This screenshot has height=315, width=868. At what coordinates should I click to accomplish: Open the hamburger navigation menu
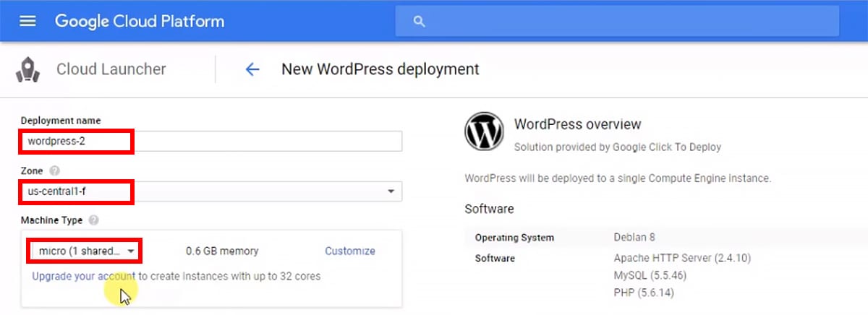(x=27, y=20)
